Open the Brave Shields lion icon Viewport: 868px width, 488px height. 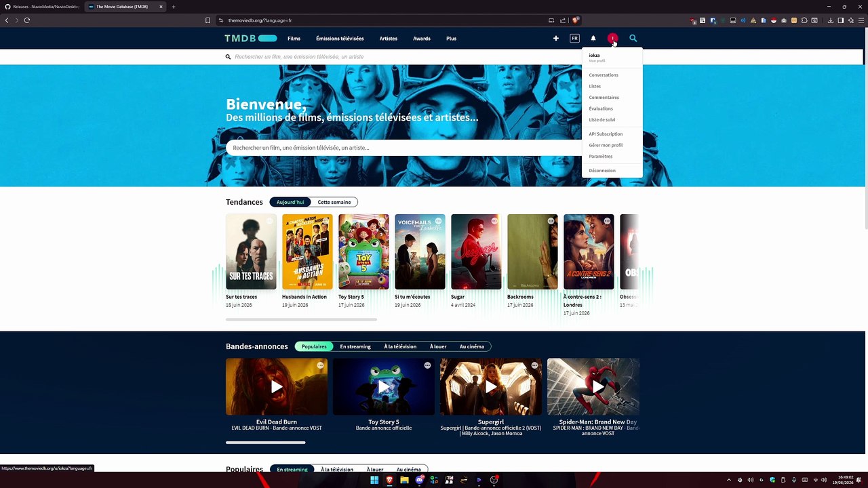click(575, 20)
